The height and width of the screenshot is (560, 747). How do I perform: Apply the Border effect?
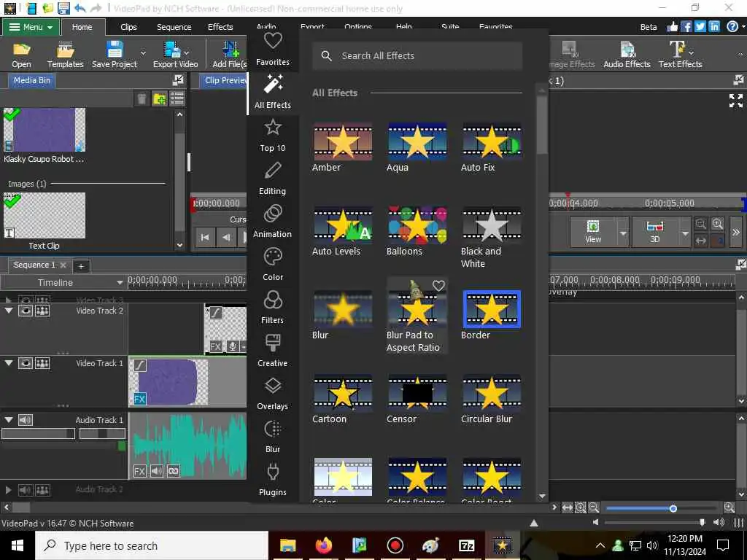[492, 309]
